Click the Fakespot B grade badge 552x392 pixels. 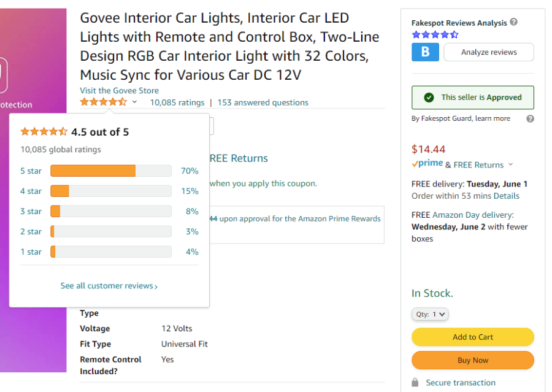425,52
